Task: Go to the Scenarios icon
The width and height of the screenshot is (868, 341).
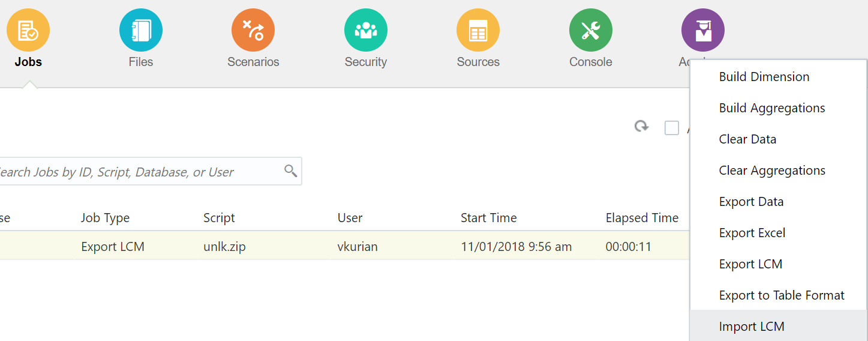Action: tap(253, 30)
